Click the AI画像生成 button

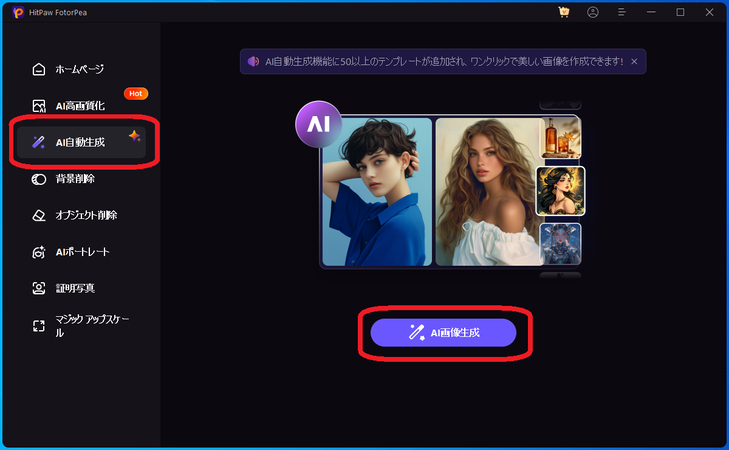[443, 332]
